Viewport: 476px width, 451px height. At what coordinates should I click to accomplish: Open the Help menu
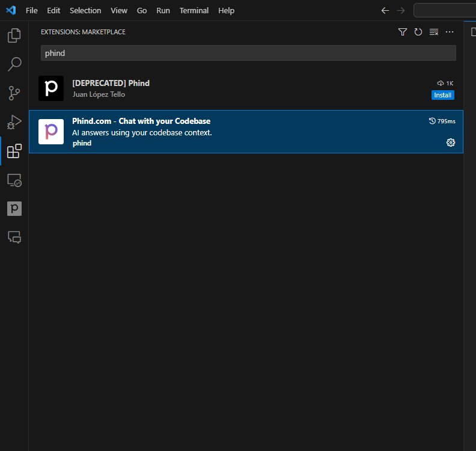coord(226,10)
